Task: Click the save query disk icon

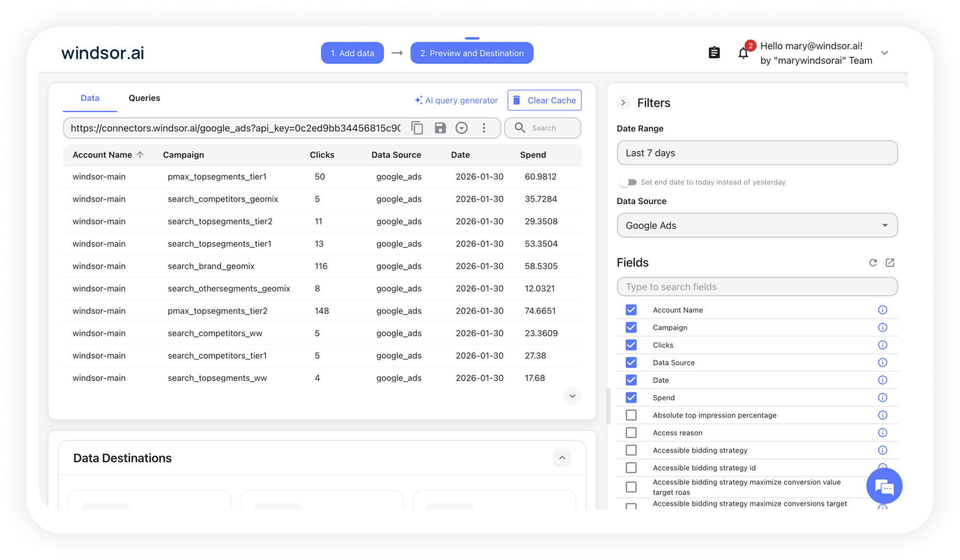Action: tap(440, 128)
